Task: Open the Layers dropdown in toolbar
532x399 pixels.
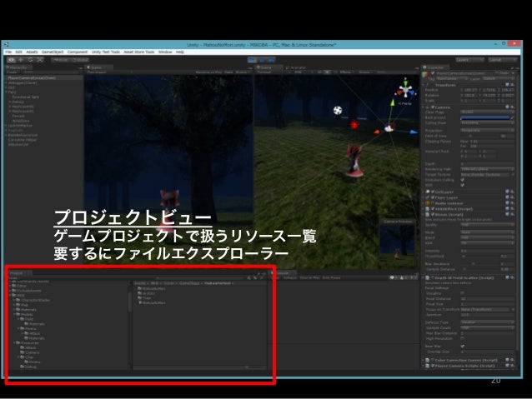Action: pos(469,60)
